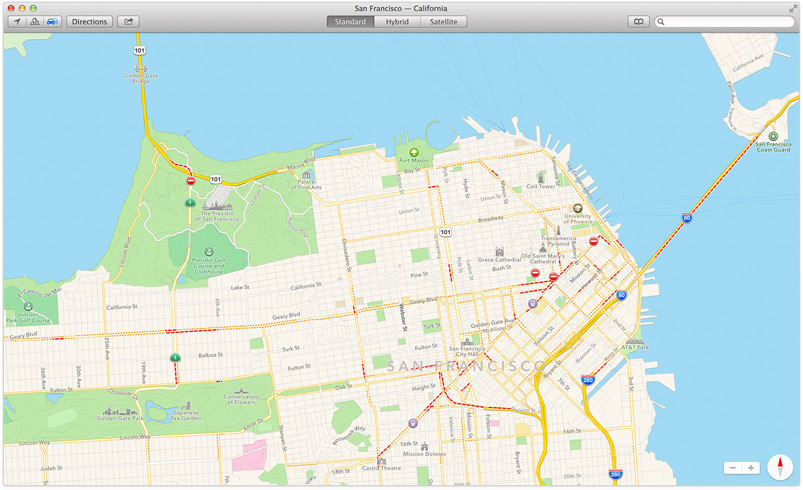Click the compass to reset north
Screen dimensions: 803x490
coord(779,467)
